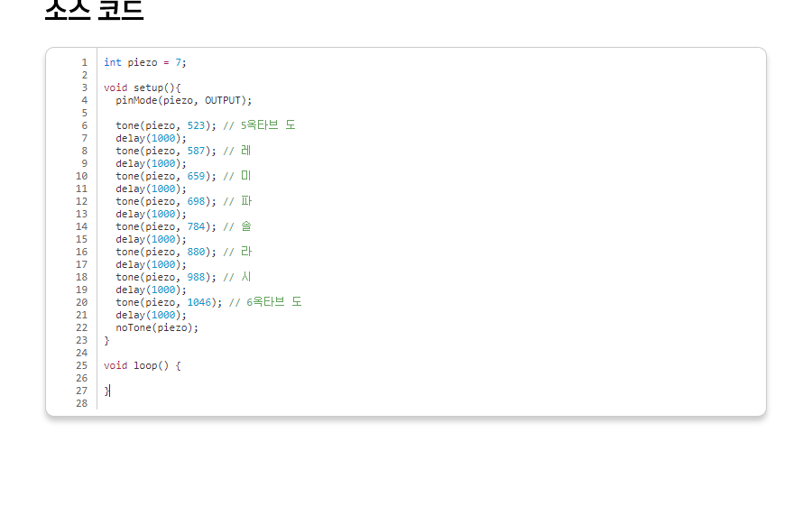Click the 'void loop() {' line
This screenshot has width=812, height=506.
142,365
